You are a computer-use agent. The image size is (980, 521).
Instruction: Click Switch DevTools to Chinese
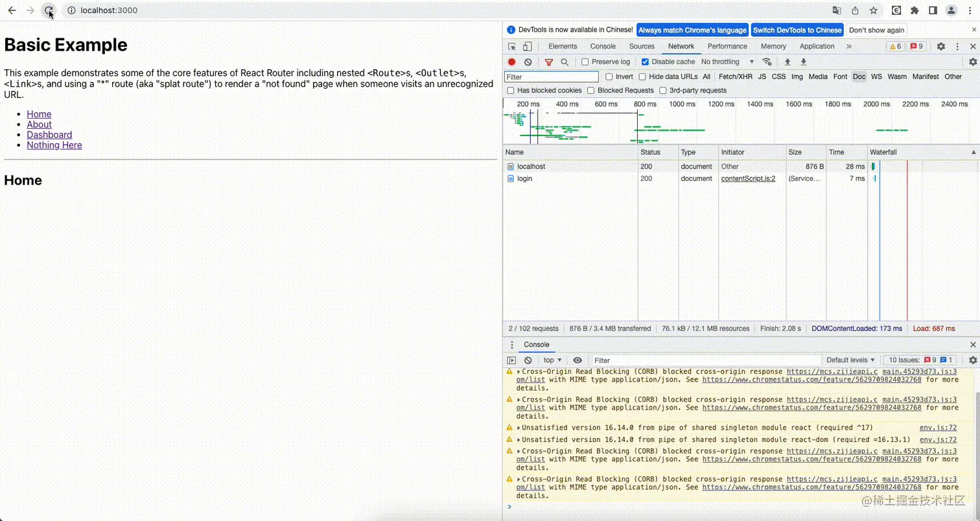tap(797, 30)
